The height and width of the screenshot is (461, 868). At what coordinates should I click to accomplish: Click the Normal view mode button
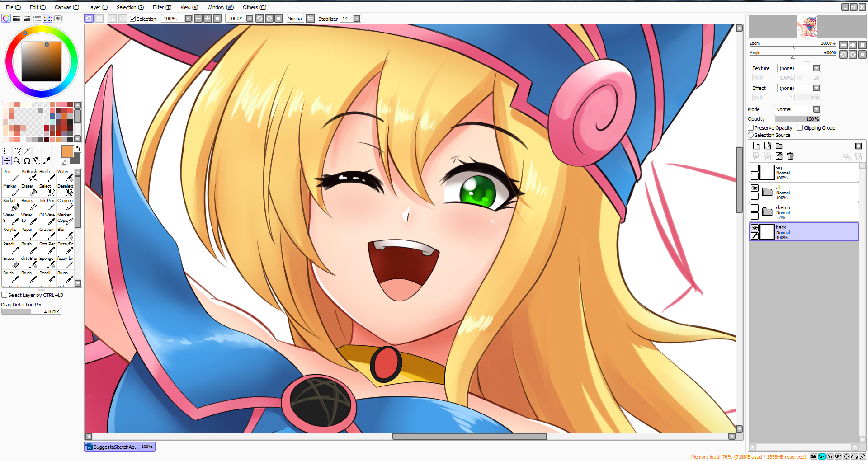(x=295, y=19)
